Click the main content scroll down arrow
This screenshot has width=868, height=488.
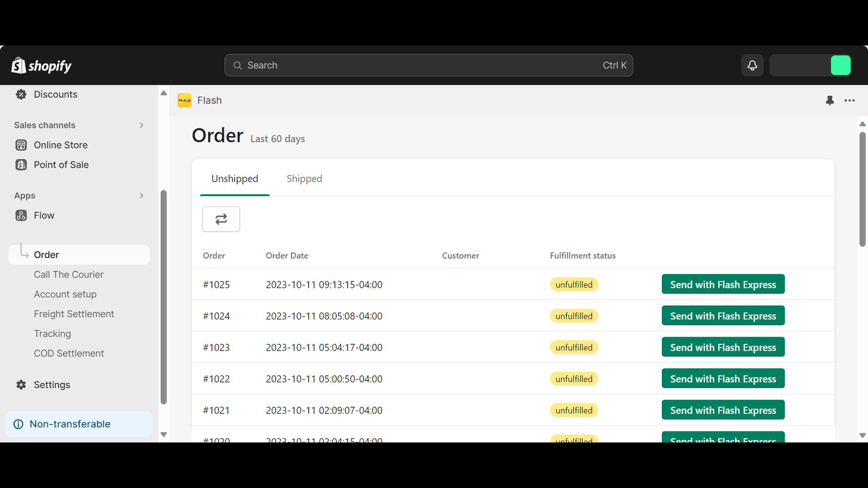click(x=863, y=435)
